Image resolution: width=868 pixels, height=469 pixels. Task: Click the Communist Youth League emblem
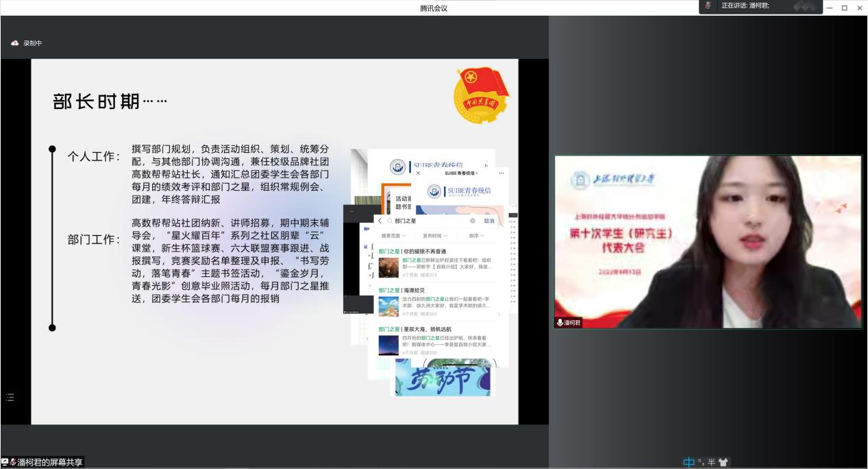click(482, 95)
